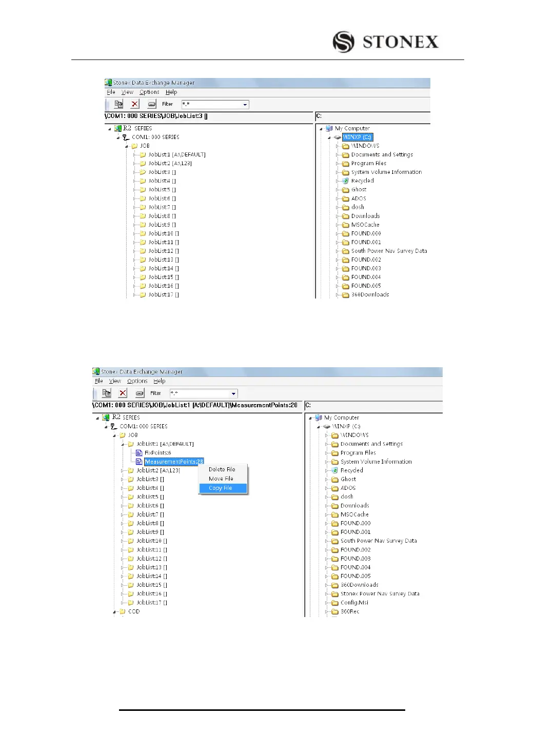Click the copy icon in the window showing the MeasurementPoints:28 path
The height and width of the screenshot is (756, 535).
tap(106, 393)
